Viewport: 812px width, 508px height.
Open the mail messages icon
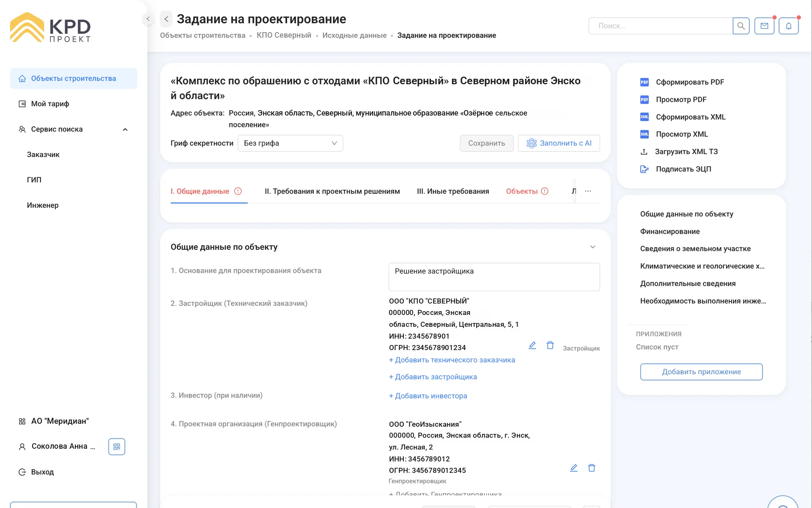tap(764, 26)
